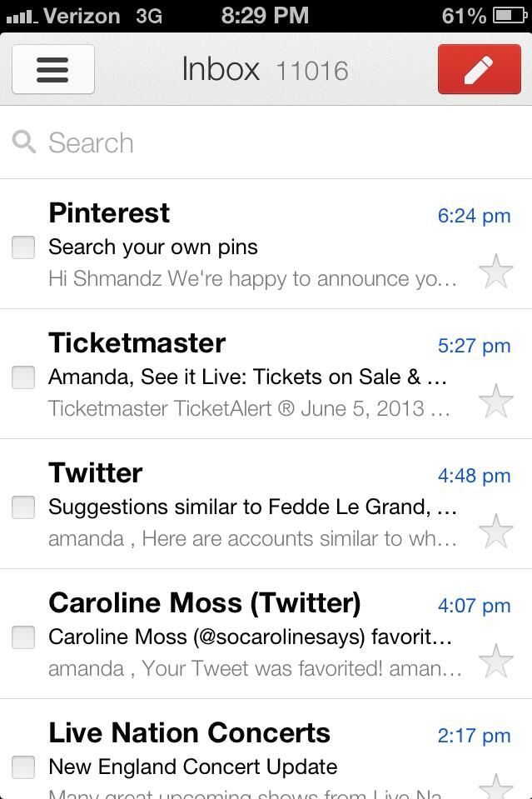Open the Ticketmaster TicketAlert email
Image resolution: width=532 pixels, height=799 pixels.
[250, 377]
